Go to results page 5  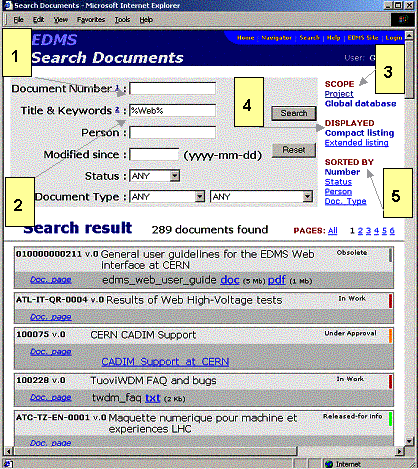384,231
